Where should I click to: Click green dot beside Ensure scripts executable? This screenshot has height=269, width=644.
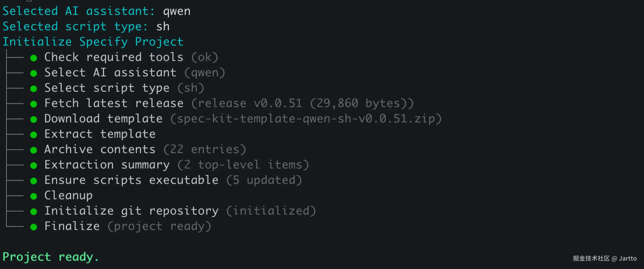(x=34, y=181)
